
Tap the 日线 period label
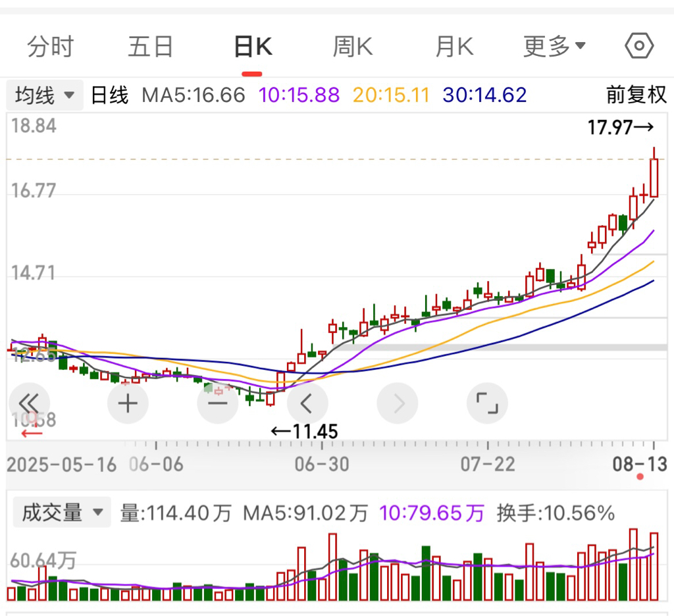[x=110, y=95]
